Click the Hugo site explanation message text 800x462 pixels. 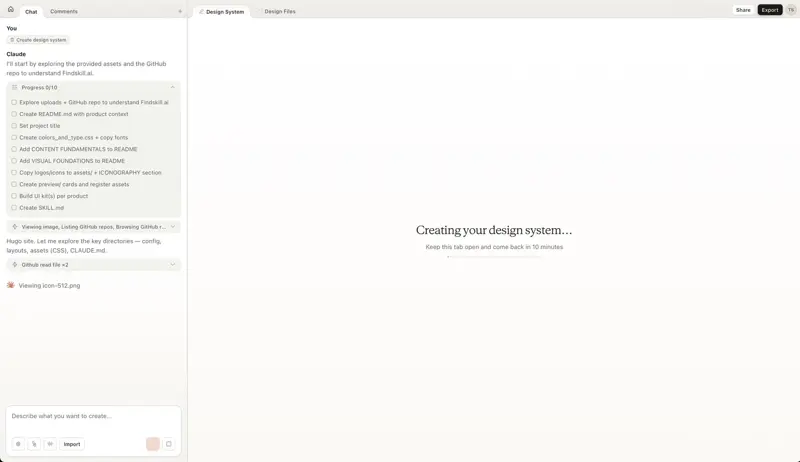tap(84, 245)
